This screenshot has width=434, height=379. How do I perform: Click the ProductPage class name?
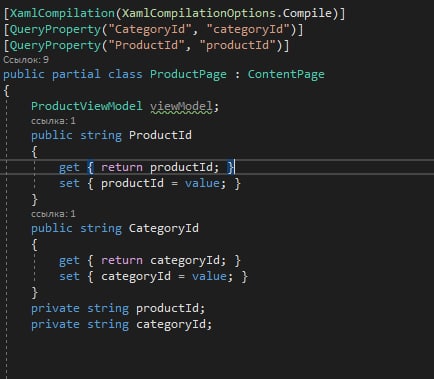188,74
